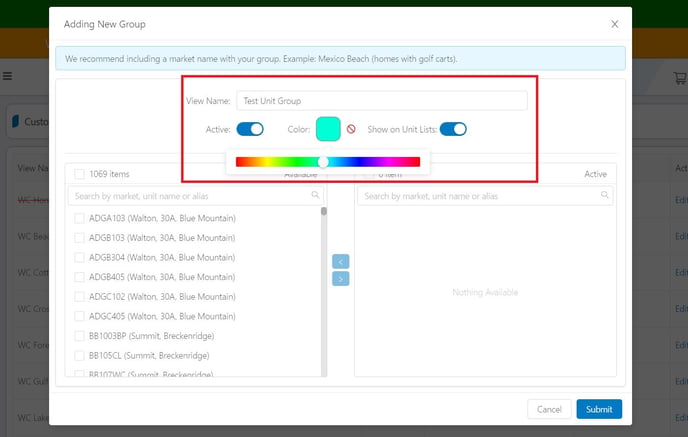Check ADGB405 unit checkbox
Image resolution: width=688 pixels, height=437 pixels.
(79, 277)
